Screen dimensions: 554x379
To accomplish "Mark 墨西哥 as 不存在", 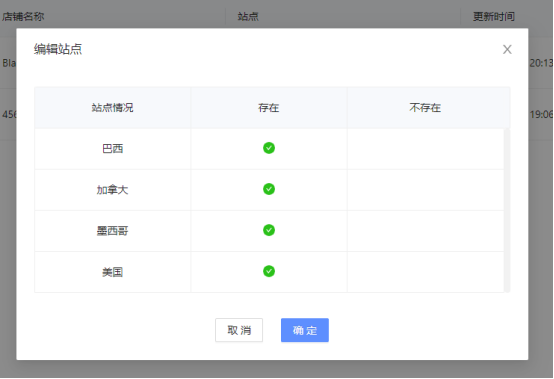I will tap(425, 231).
